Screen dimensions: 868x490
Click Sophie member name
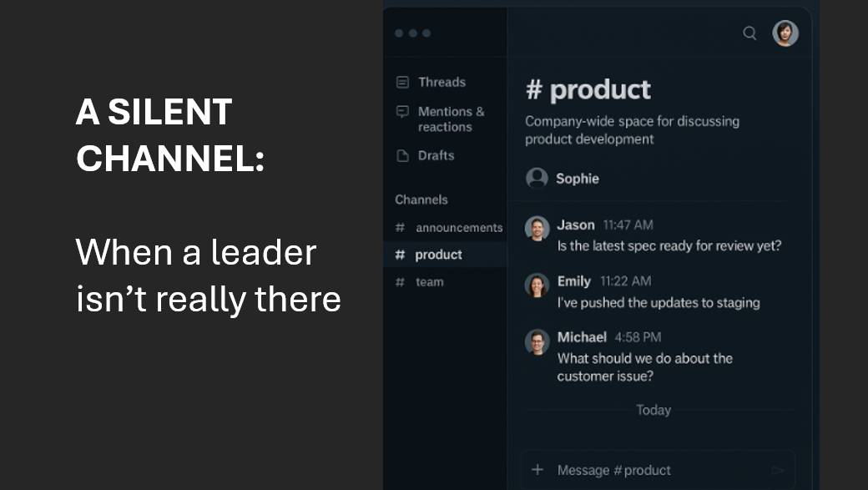click(x=578, y=179)
